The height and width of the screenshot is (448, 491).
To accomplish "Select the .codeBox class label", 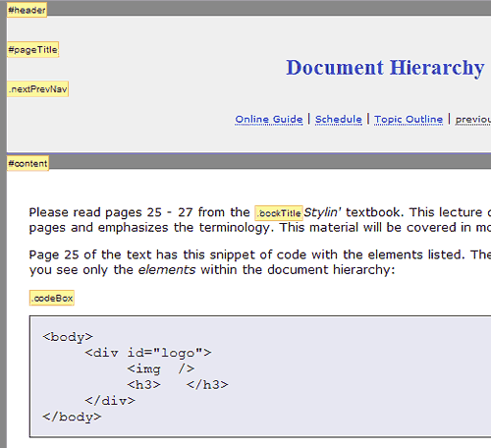I will [x=52, y=298].
